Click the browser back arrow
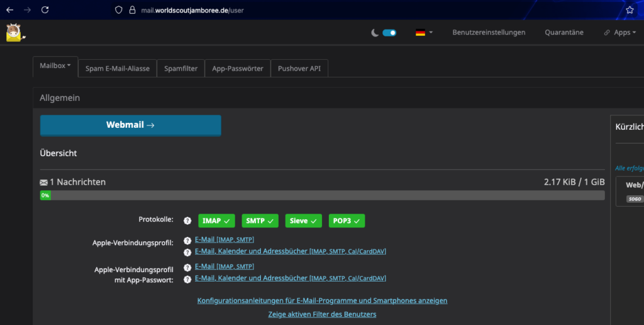Viewport: 644px width, 325px height. click(x=9, y=10)
